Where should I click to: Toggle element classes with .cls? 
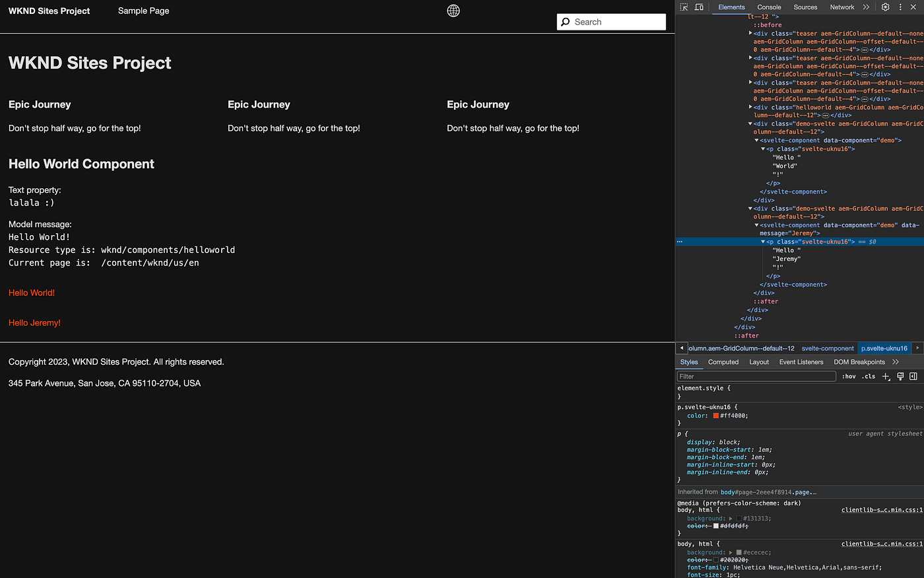869,377
